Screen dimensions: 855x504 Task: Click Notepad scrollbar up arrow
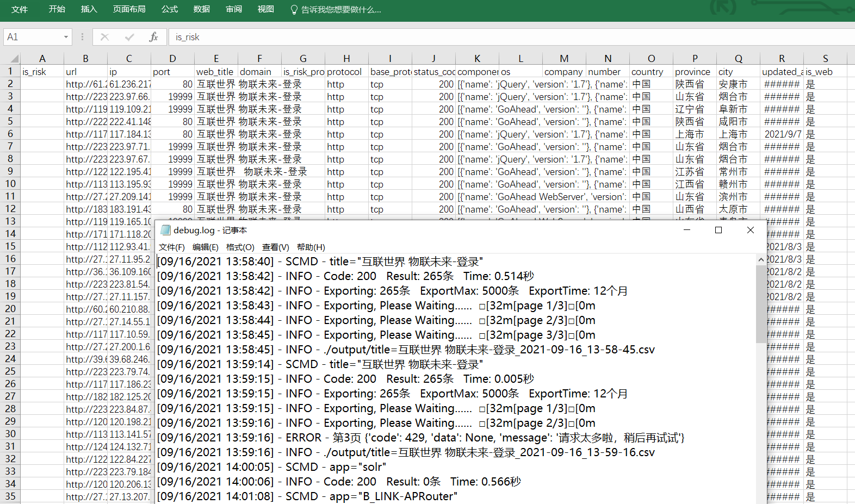click(761, 260)
